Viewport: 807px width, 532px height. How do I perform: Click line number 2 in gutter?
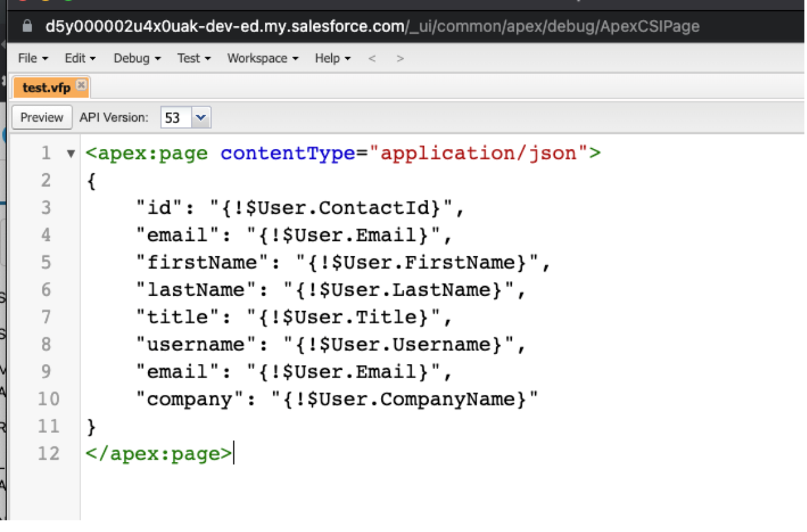pyautogui.click(x=45, y=180)
